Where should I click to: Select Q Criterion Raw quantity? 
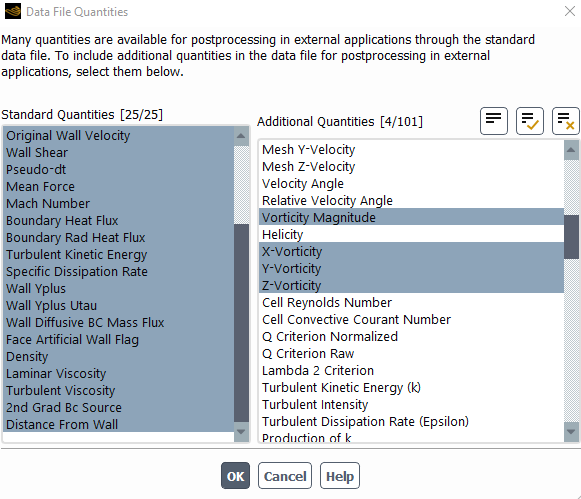click(x=411, y=353)
